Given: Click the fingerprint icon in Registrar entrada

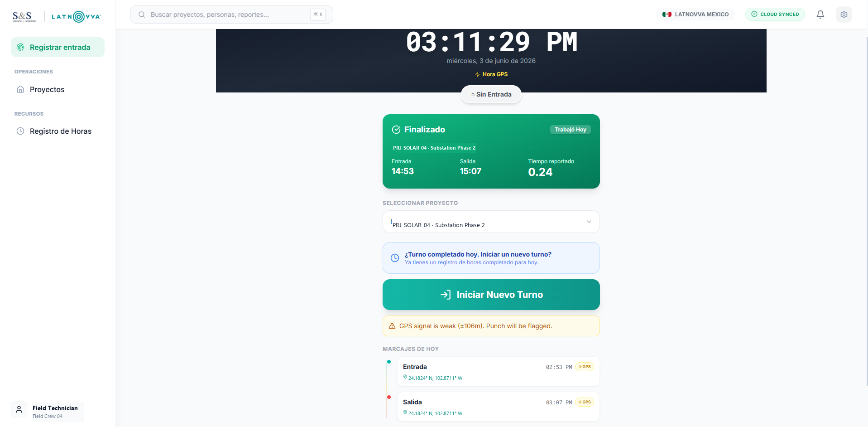Looking at the screenshot, I should coord(20,47).
